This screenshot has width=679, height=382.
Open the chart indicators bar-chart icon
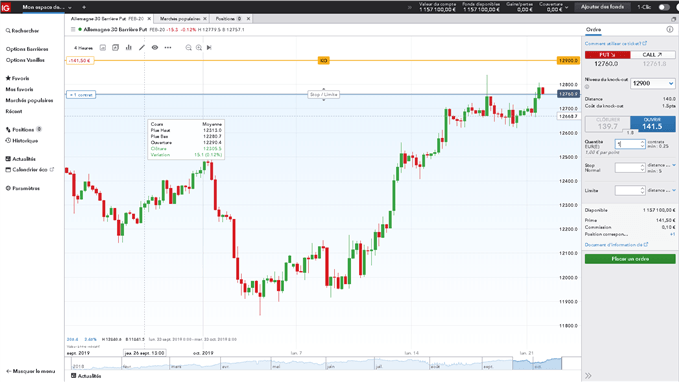129,48
